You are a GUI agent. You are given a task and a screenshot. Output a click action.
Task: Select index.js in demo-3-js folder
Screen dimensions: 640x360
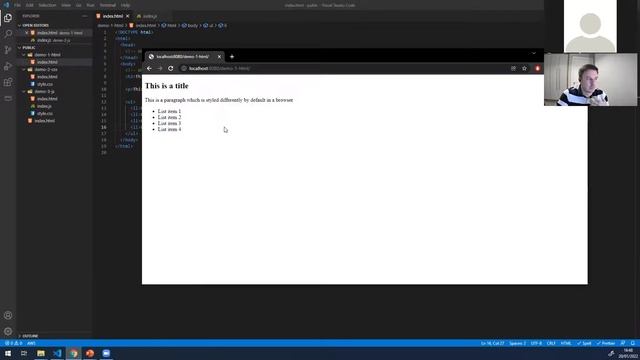click(x=44, y=106)
